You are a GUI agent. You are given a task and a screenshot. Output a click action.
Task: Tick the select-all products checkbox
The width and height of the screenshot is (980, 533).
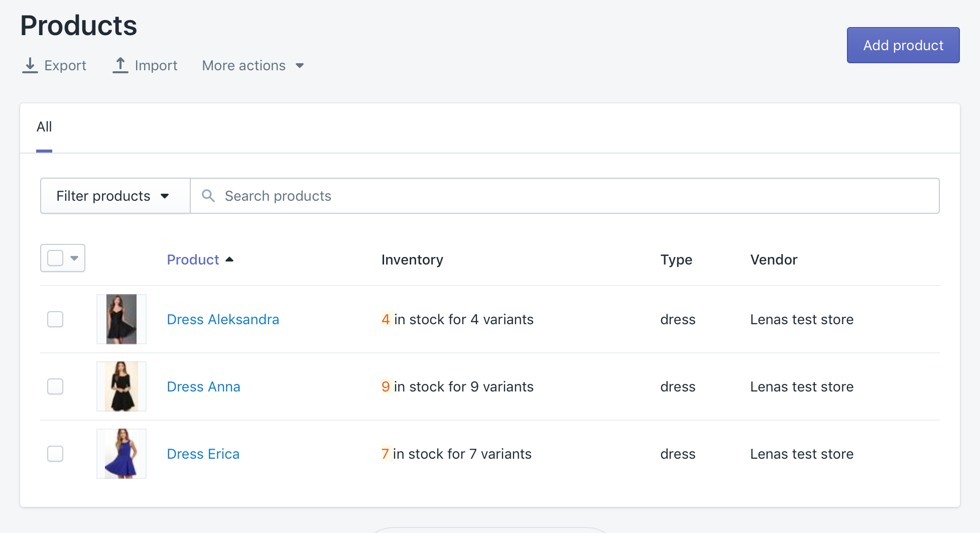tap(55, 258)
